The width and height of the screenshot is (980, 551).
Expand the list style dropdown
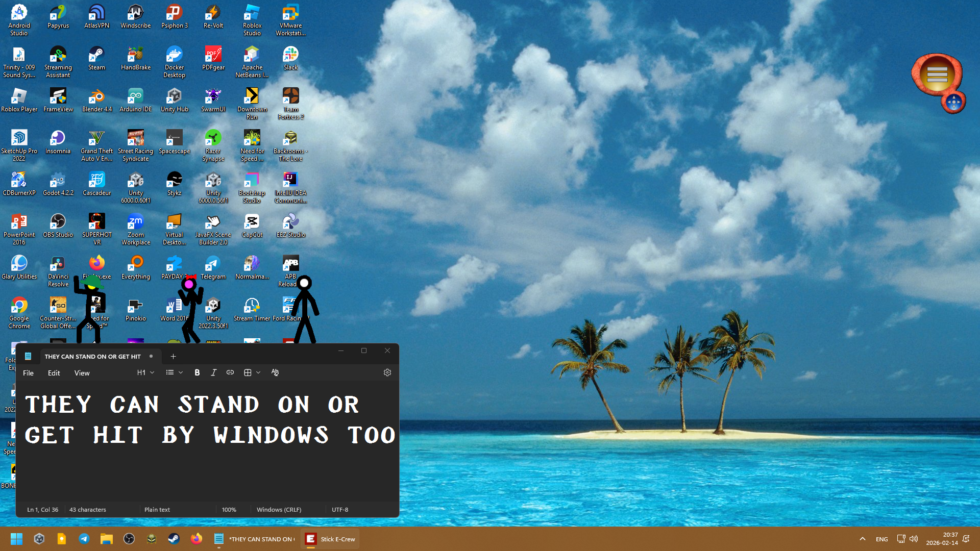(180, 372)
